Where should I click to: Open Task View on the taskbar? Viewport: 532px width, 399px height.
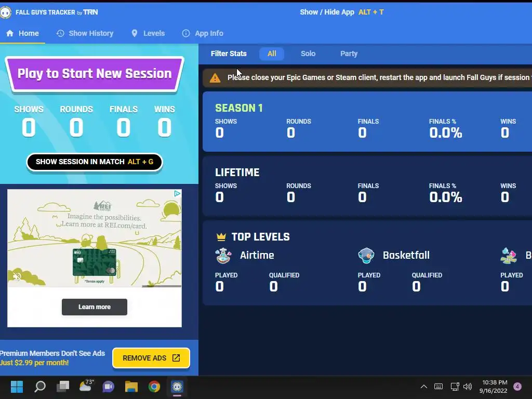63,387
